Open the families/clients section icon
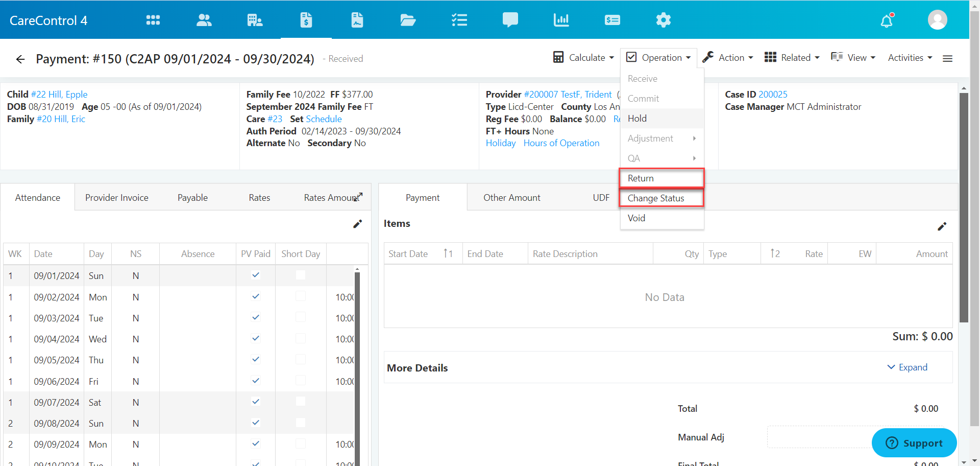This screenshot has height=466, width=980. click(204, 19)
